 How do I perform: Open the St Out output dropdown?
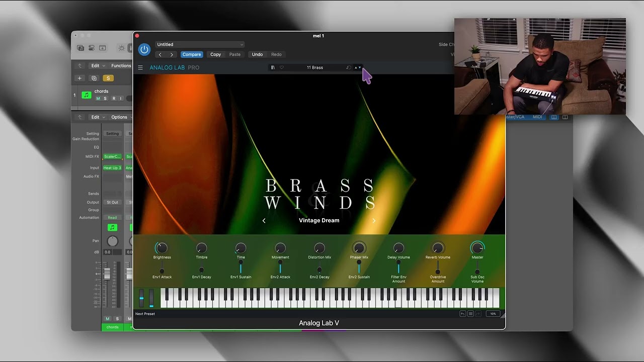click(x=112, y=202)
